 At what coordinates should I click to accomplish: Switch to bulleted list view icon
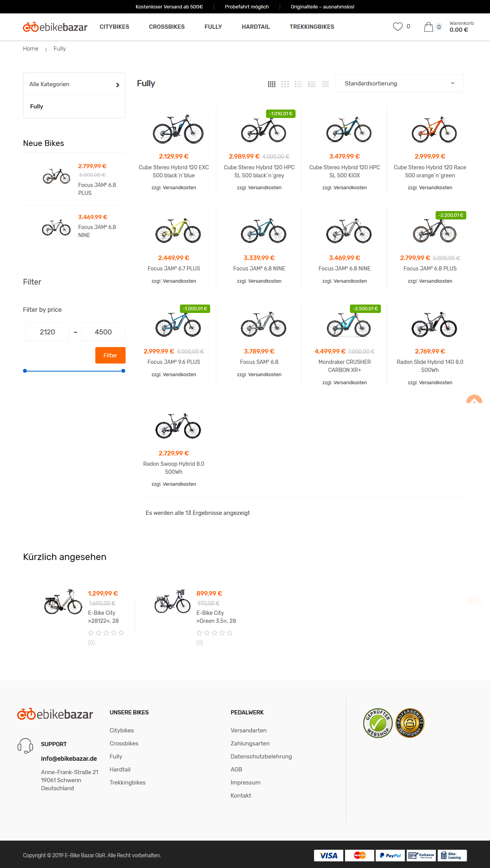point(298,84)
